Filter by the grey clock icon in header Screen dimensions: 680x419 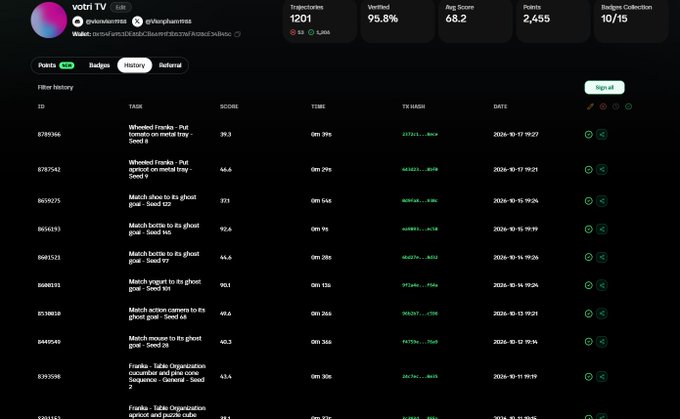[x=616, y=106]
